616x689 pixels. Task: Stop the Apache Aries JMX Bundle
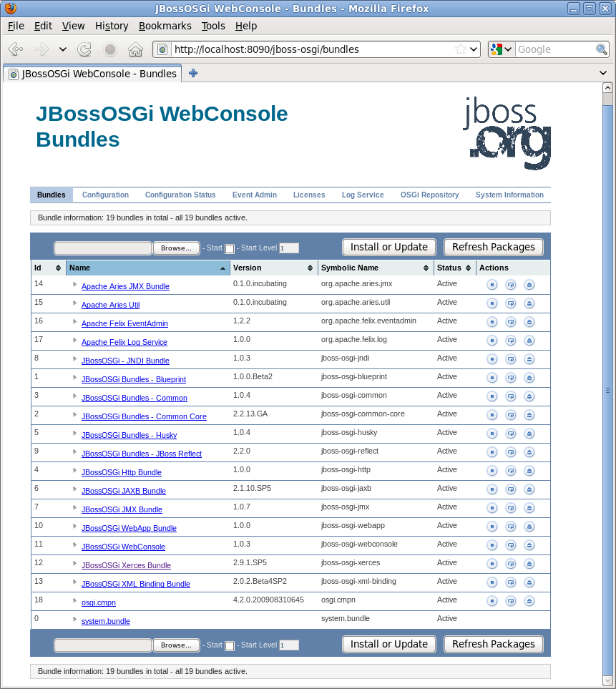(492, 285)
